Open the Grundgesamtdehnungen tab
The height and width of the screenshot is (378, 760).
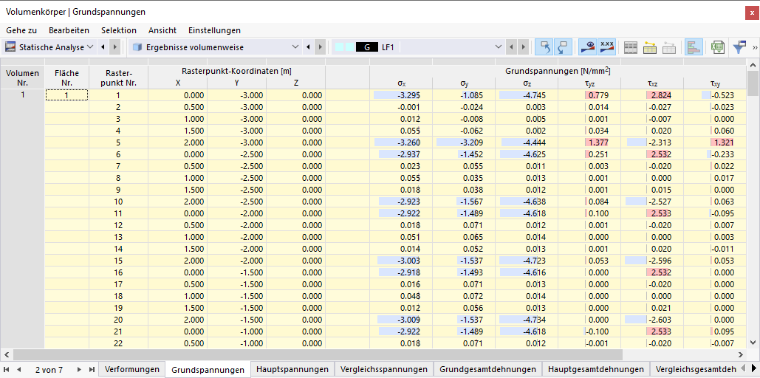(x=488, y=369)
